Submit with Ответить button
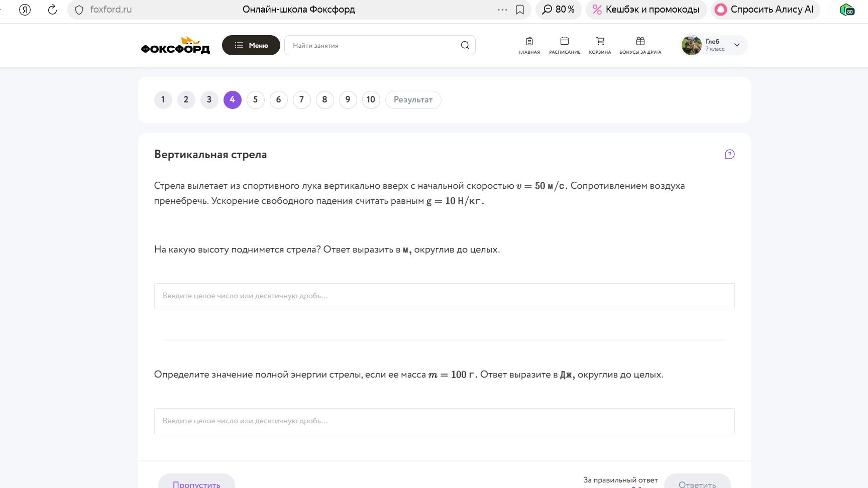Viewport: 868px width, 488px height. (697, 481)
